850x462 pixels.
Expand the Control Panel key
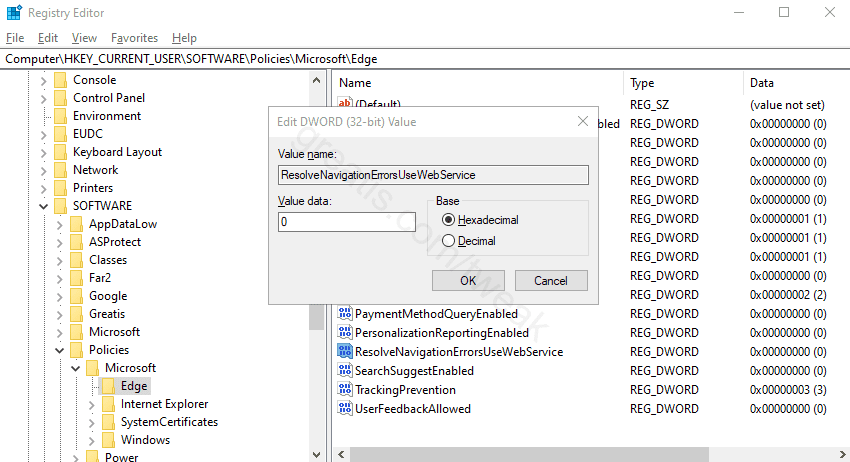(43, 98)
